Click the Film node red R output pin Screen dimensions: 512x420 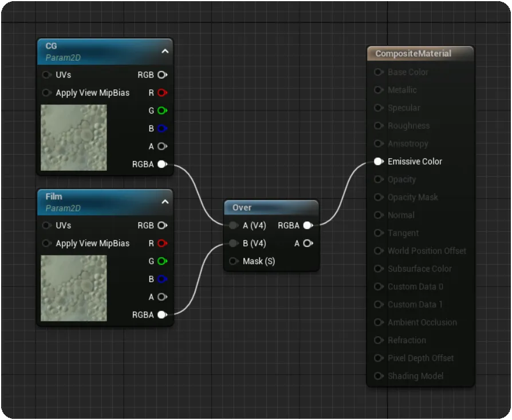tap(162, 244)
